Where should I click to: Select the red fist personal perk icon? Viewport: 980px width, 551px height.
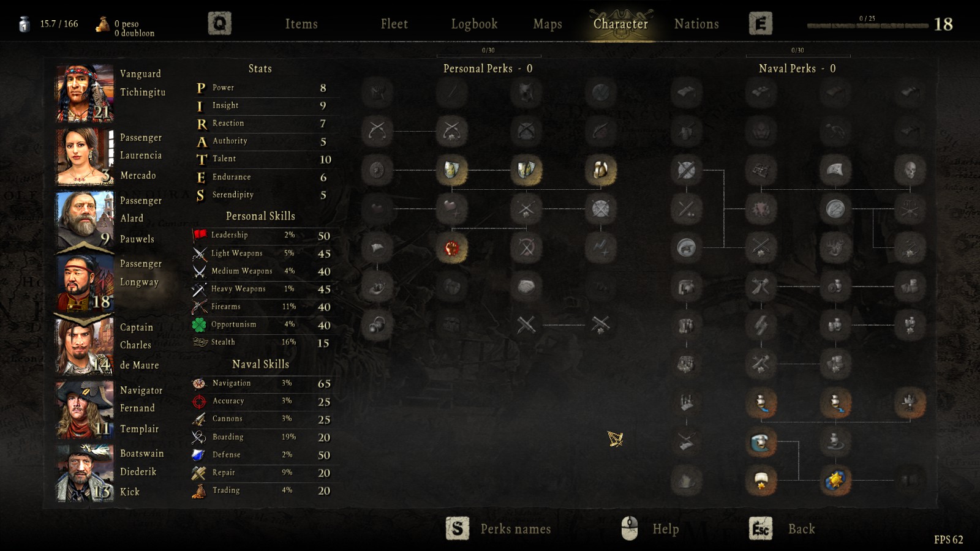pyautogui.click(x=452, y=248)
